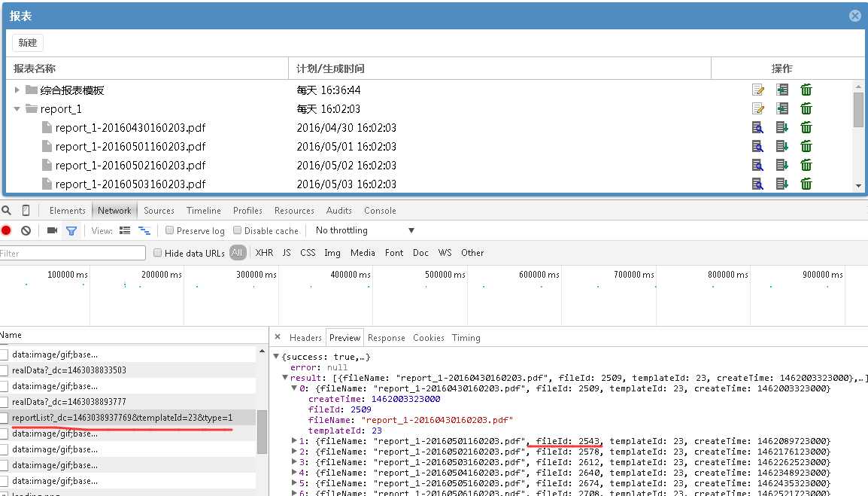Open the Timing tab
The height and width of the screenshot is (496, 868).
[466, 337]
